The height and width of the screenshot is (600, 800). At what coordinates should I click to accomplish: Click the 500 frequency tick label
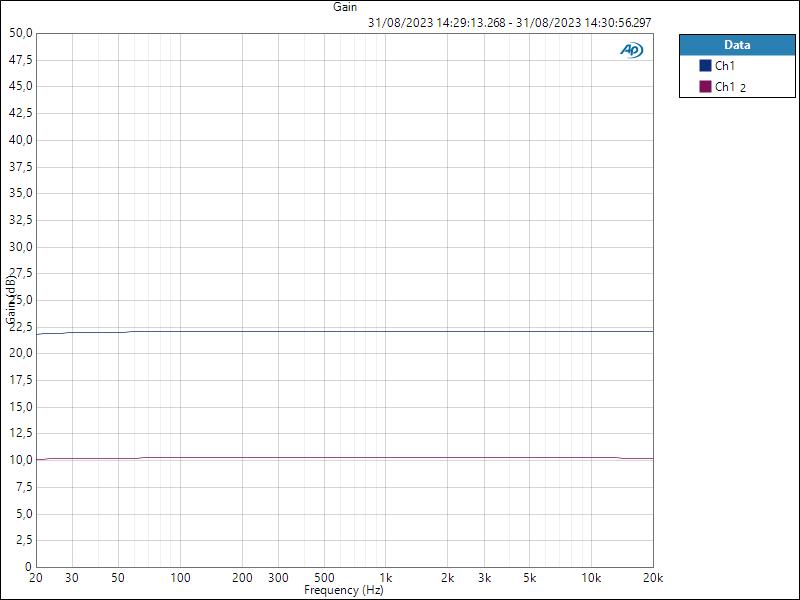pyautogui.click(x=324, y=578)
